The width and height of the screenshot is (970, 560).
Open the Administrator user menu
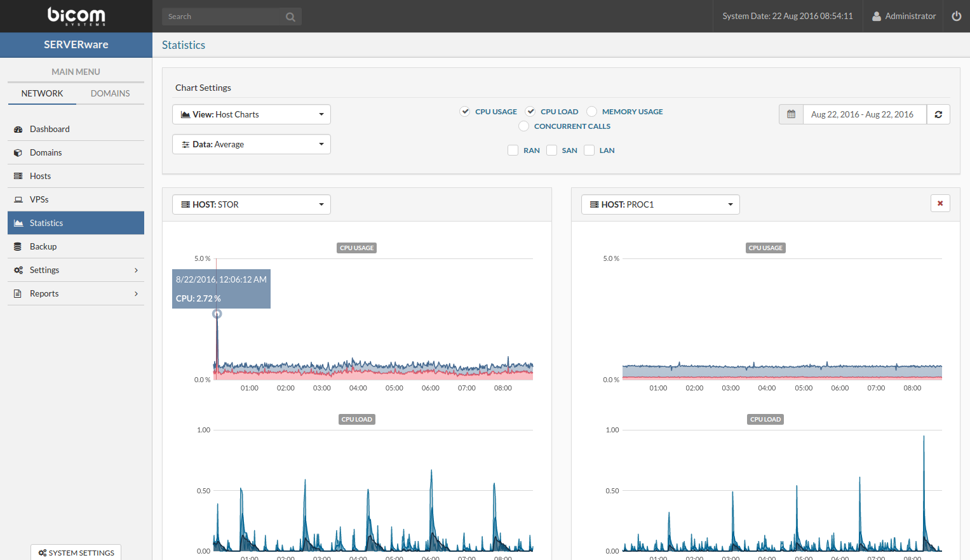click(x=904, y=16)
